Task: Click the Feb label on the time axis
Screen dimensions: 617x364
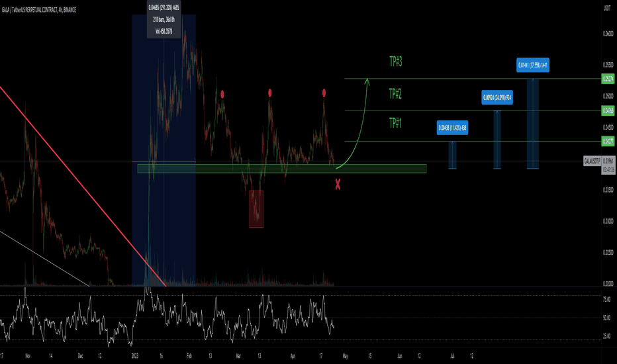Action: (x=189, y=356)
